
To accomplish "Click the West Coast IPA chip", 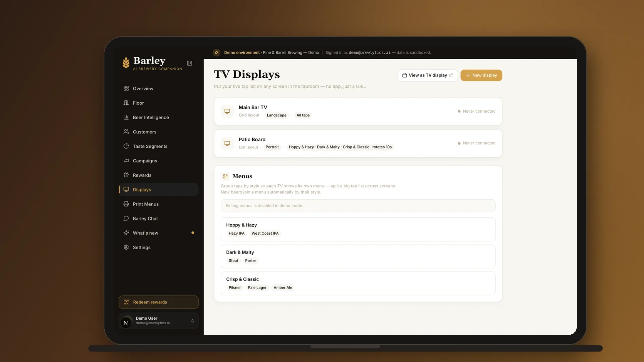I will (x=265, y=233).
